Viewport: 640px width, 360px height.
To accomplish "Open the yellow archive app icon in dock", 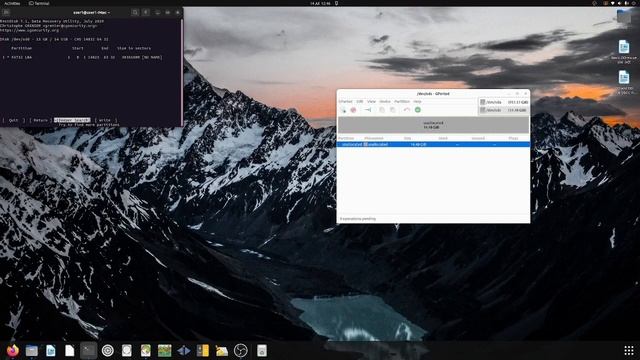I will (x=202, y=351).
